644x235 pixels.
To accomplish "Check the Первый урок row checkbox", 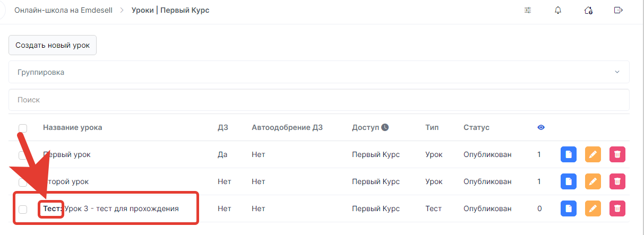I will pyautogui.click(x=23, y=155).
